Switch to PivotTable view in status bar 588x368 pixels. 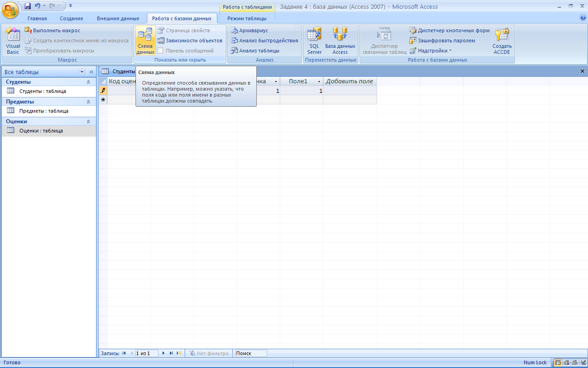[x=566, y=362]
